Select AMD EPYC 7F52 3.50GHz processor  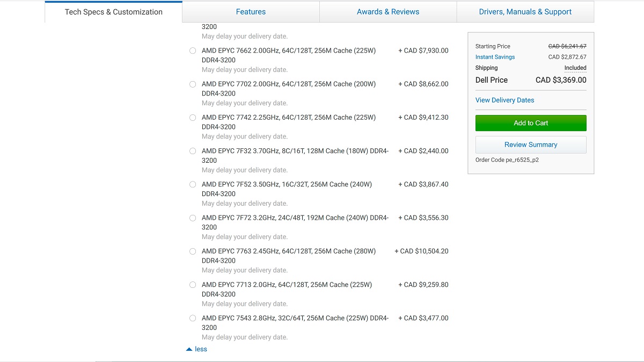(193, 185)
